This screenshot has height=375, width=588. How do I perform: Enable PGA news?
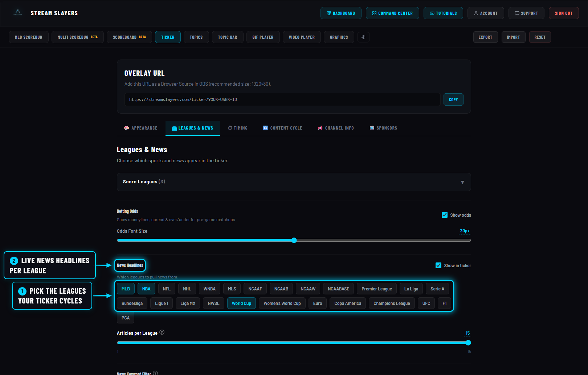[x=126, y=318]
